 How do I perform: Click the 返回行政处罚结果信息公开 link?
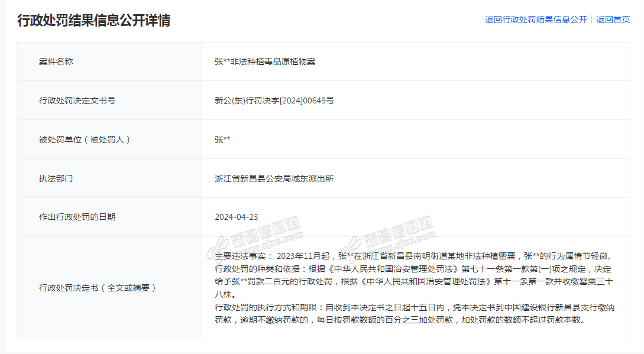[x=536, y=20]
